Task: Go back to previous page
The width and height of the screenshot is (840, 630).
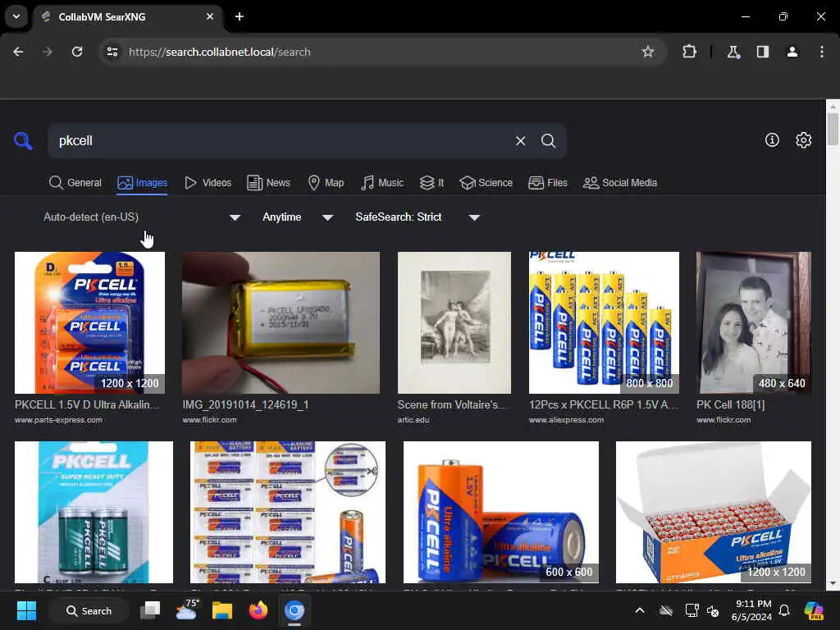Action: 18,52
